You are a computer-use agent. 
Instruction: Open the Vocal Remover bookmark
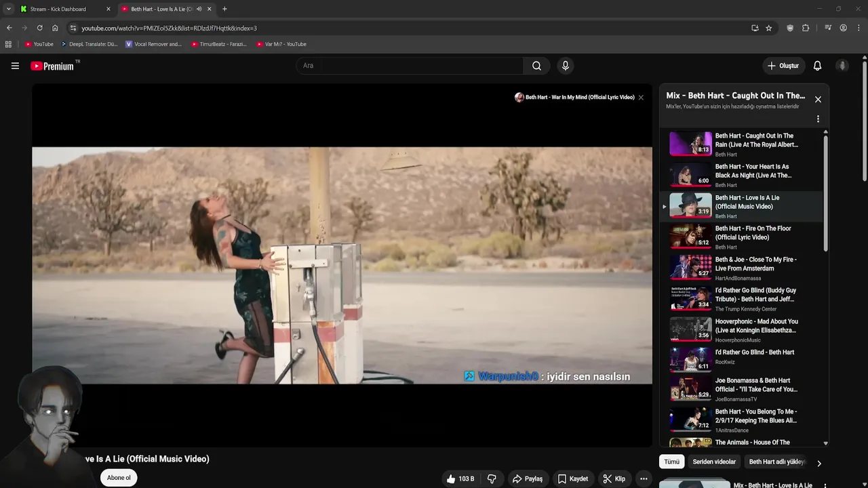point(154,44)
